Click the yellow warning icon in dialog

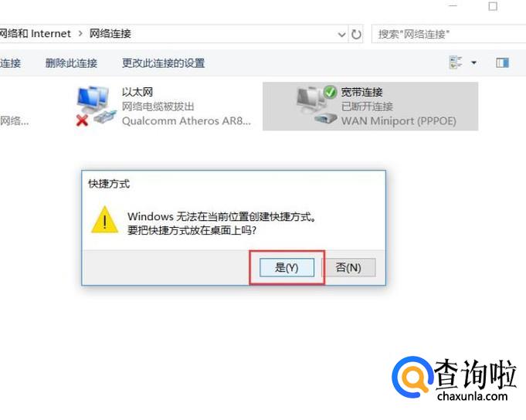(x=105, y=220)
